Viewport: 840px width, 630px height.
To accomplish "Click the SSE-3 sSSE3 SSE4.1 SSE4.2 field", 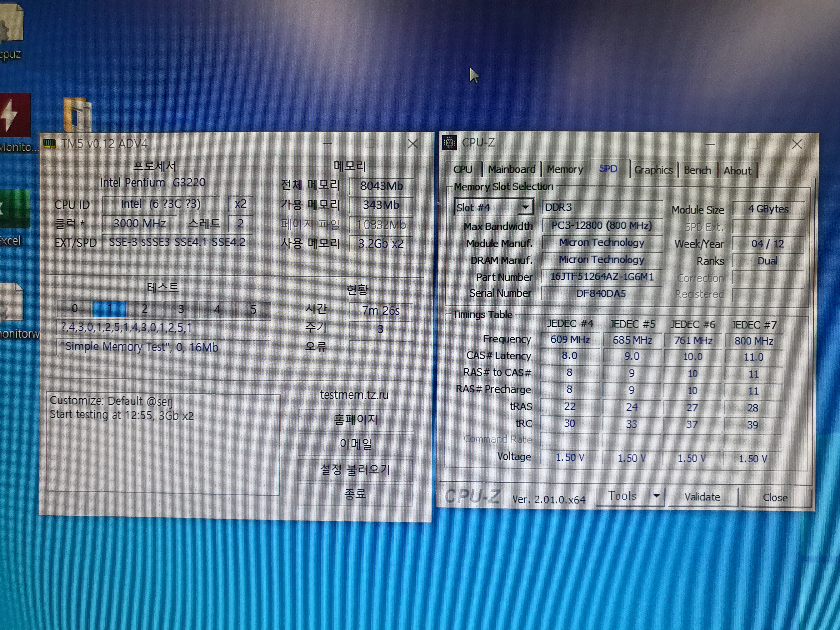I will pyautogui.click(x=178, y=242).
